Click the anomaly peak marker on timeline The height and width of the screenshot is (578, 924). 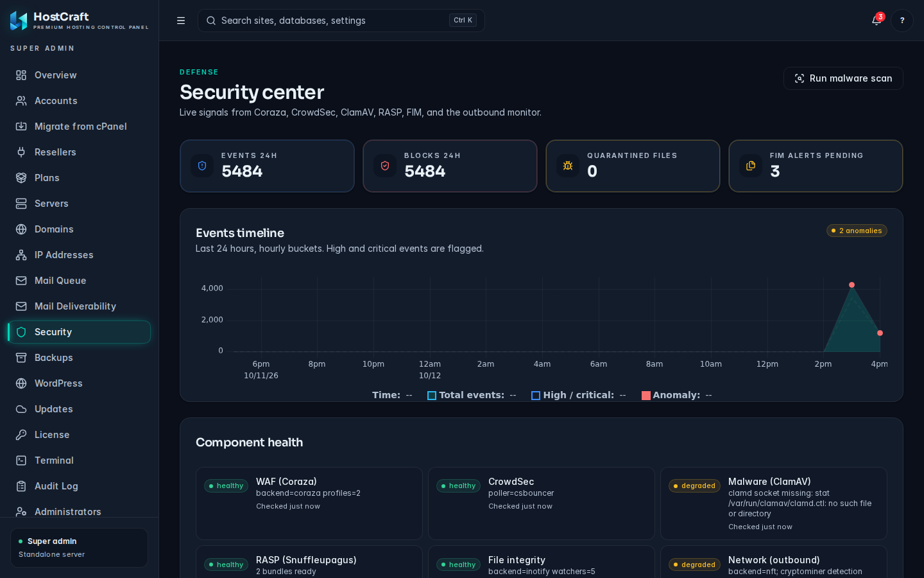point(851,285)
